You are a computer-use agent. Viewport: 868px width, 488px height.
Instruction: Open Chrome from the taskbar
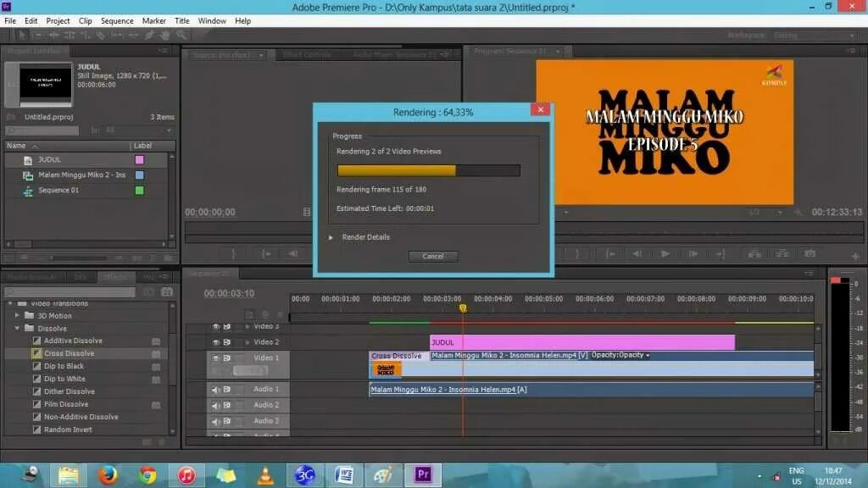pyautogui.click(x=147, y=474)
